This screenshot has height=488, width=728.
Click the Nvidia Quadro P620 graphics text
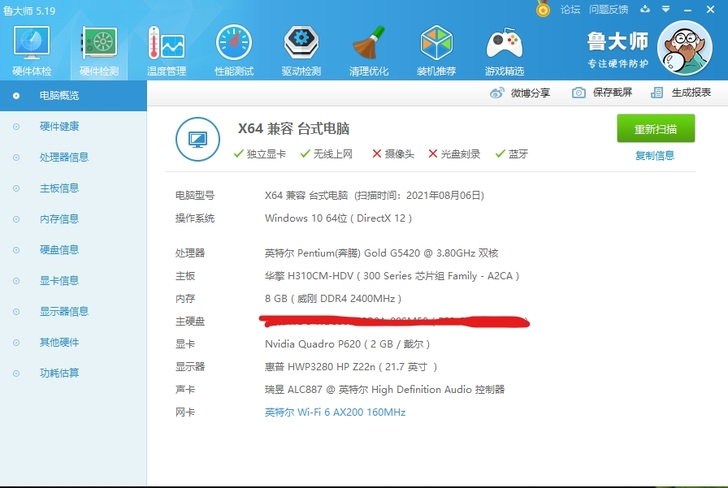[x=347, y=344]
